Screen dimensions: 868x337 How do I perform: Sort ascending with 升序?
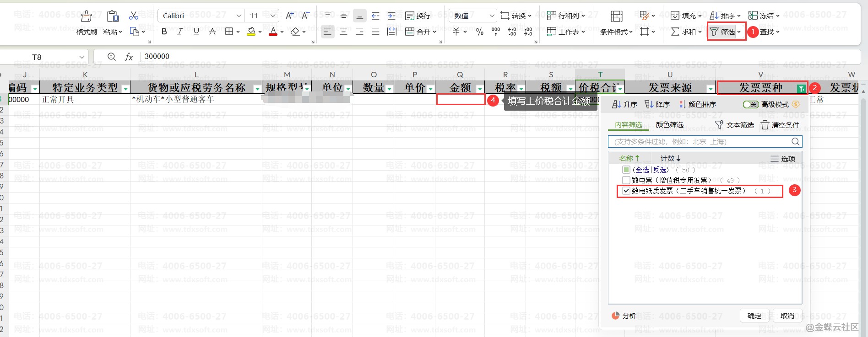(x=624, y=105)
